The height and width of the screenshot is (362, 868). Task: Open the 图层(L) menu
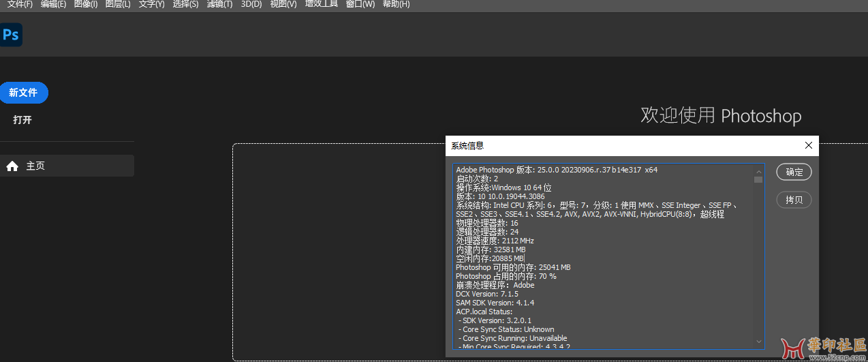118,4
